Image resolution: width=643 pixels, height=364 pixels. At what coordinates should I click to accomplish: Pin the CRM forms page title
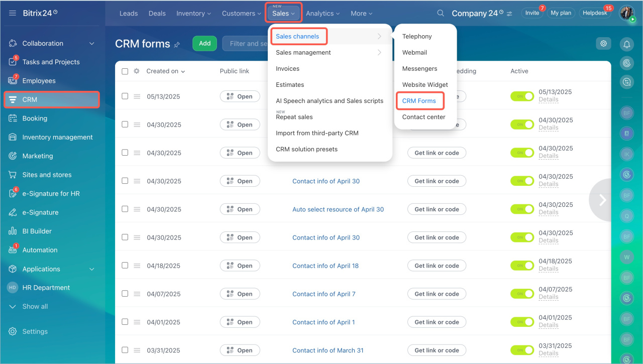click(177, 45)
